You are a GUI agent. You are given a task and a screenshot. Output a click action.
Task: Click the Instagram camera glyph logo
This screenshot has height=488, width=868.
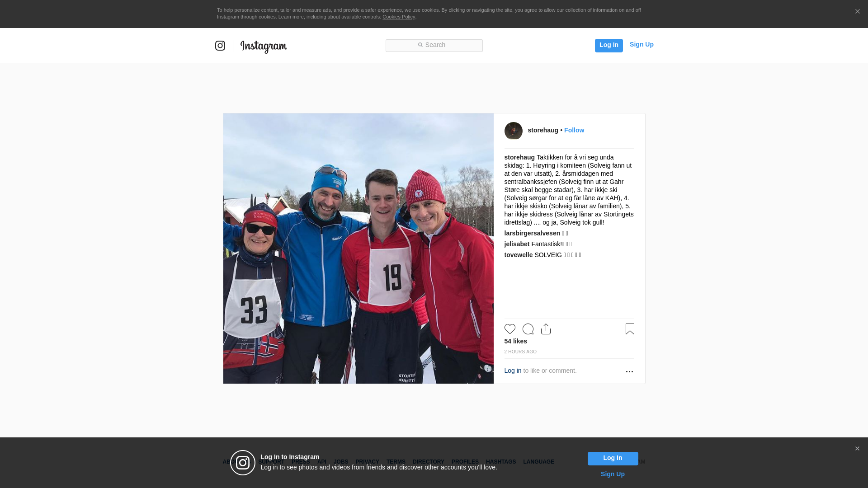220,46
